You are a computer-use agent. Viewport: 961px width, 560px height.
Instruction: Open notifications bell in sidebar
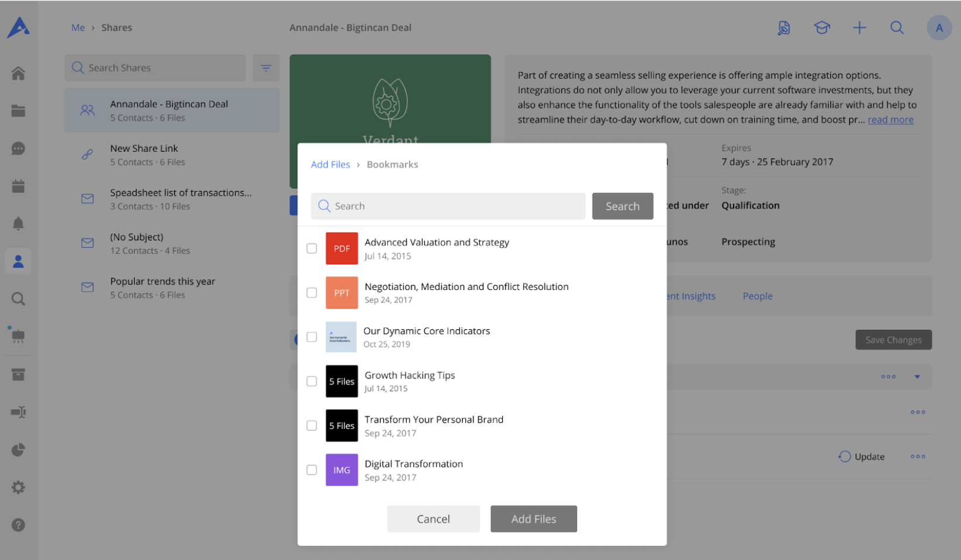pos(18,224)
